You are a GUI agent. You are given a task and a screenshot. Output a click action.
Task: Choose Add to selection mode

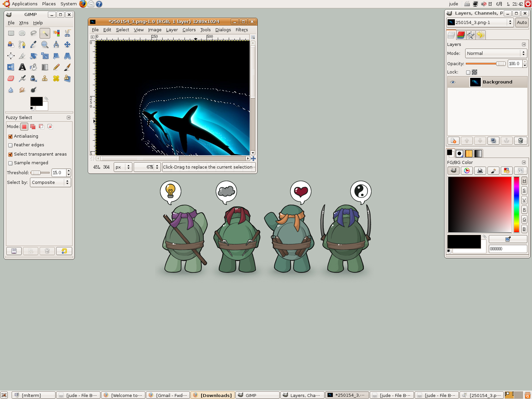pos(33,127)
